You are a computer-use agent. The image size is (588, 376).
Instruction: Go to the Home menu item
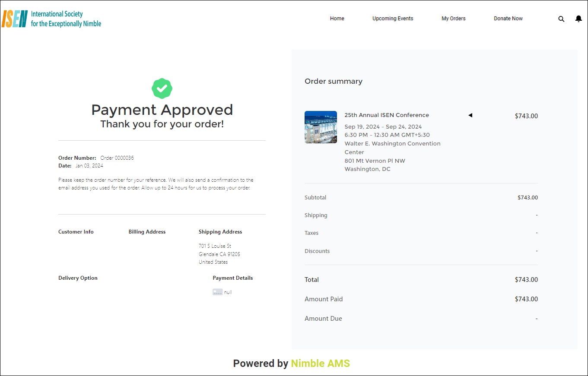point(337,19)
